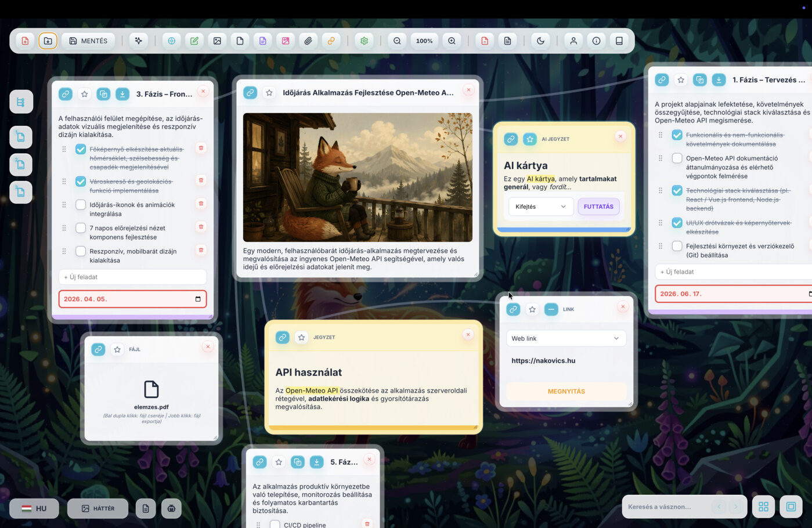Viewport: 812px width, 528px height.
Task: Click the text document icon beside PDF export
Action: (x=507, y=41)
